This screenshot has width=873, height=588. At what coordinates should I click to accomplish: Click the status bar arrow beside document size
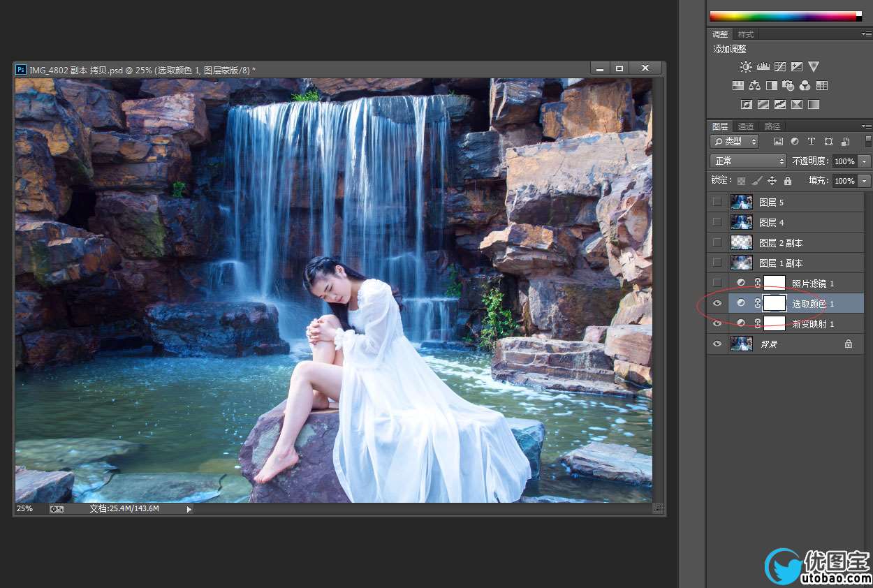tap(189, 509)
